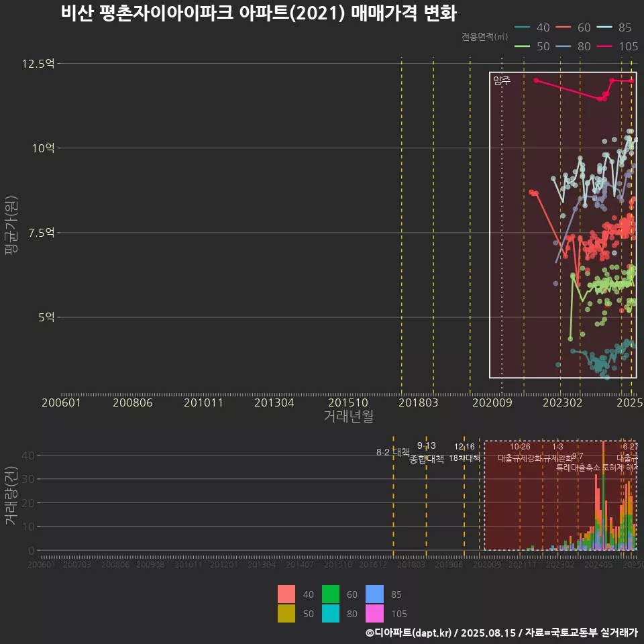
Task: Click the 30 tick on volume axis
Action: (28, 479)
